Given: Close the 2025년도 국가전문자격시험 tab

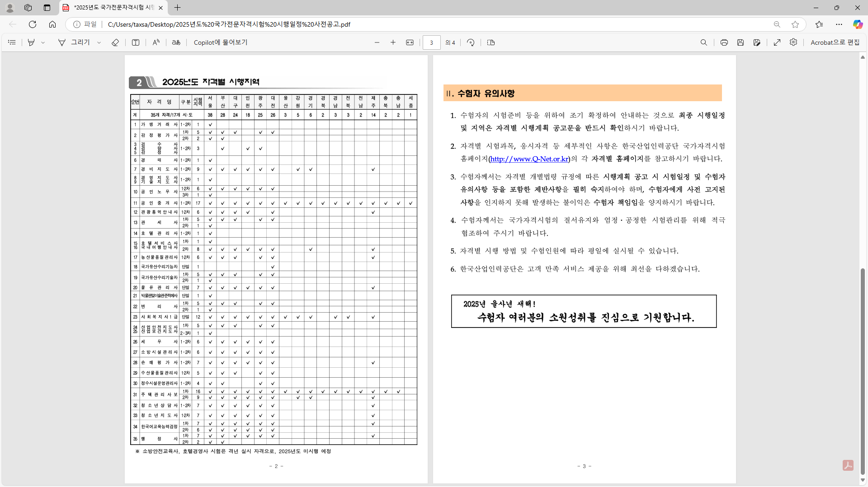Looking at the screenshot, I should [160, 8].
